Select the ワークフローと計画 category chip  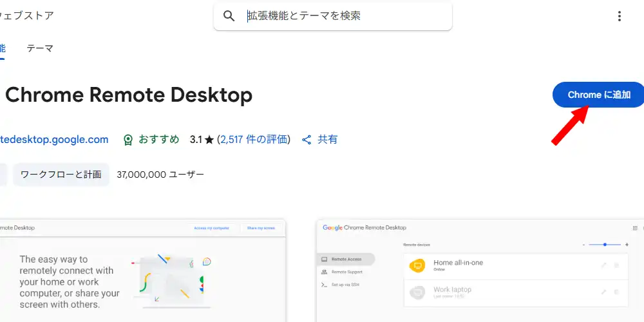pyautogui.click(x=61, y=175)
